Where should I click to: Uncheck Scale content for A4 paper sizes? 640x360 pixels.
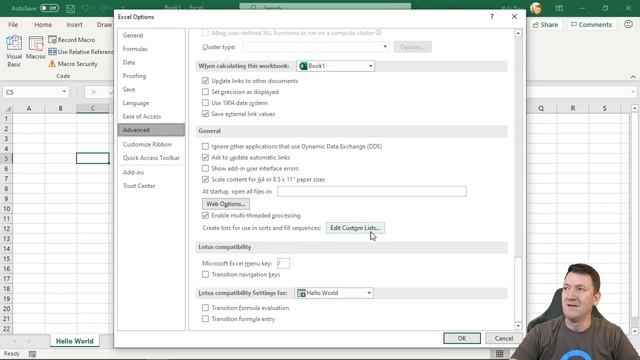pyautogui.click(x=205, y=179)
